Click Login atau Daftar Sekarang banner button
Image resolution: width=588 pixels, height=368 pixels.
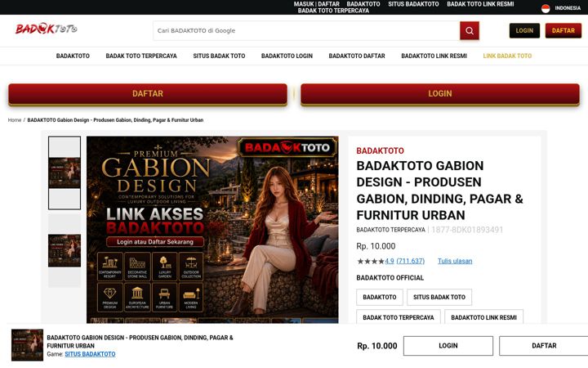(x=155, y=242)
